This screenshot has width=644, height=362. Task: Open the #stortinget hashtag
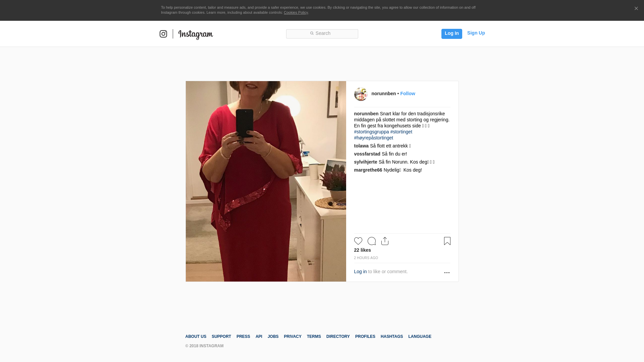(401, 132)
